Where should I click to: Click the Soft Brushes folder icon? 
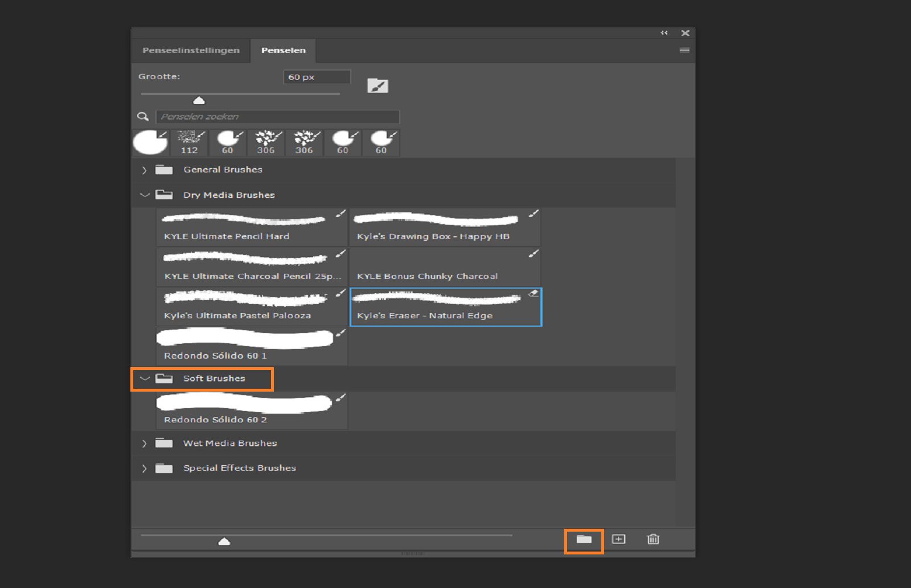[x=164, y=379]
